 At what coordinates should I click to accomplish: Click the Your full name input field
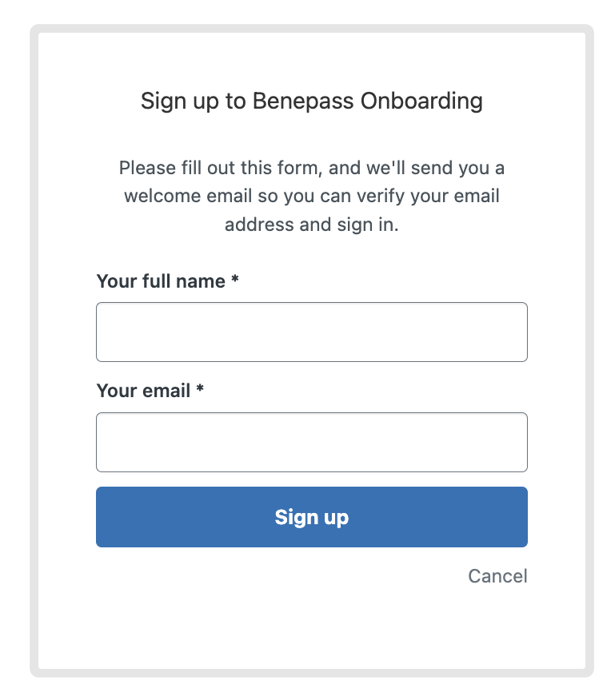(311, 332)
